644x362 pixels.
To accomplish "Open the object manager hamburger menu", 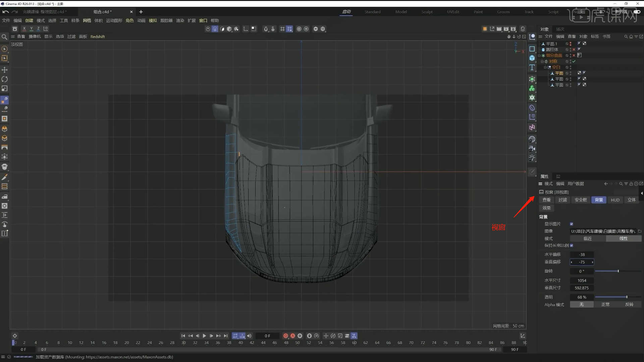I will point(540,37).
